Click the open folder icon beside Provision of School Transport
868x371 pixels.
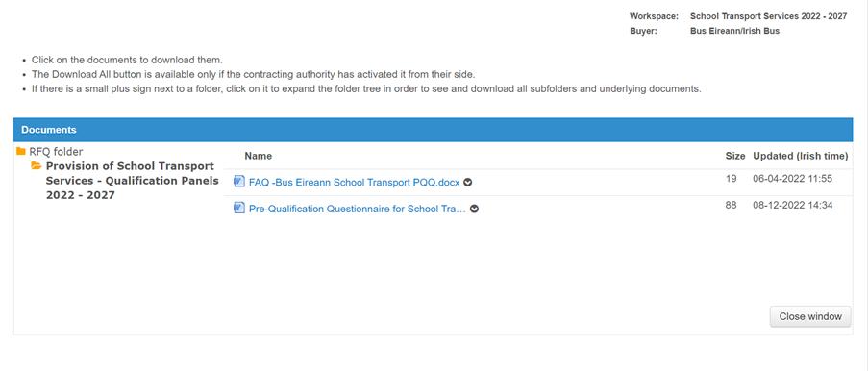[37, 165]
